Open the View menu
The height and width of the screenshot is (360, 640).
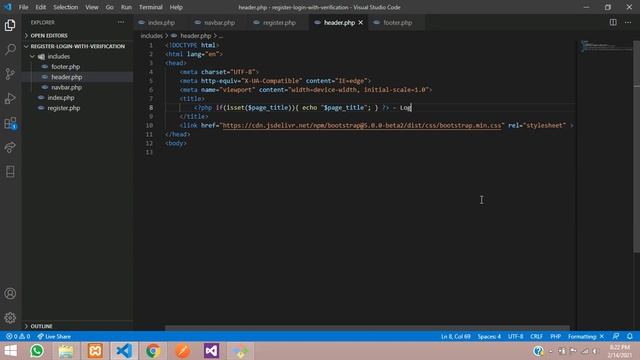pyautogui.click(x=92, y=7)
